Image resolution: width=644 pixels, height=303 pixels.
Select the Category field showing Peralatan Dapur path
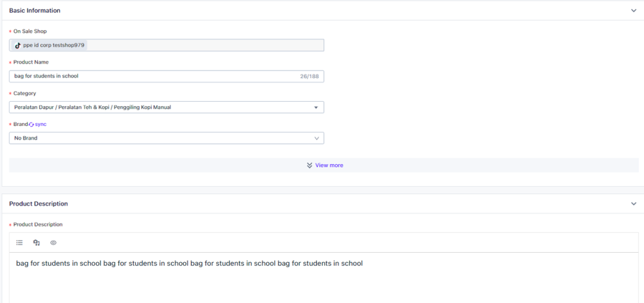pos(166,107)
